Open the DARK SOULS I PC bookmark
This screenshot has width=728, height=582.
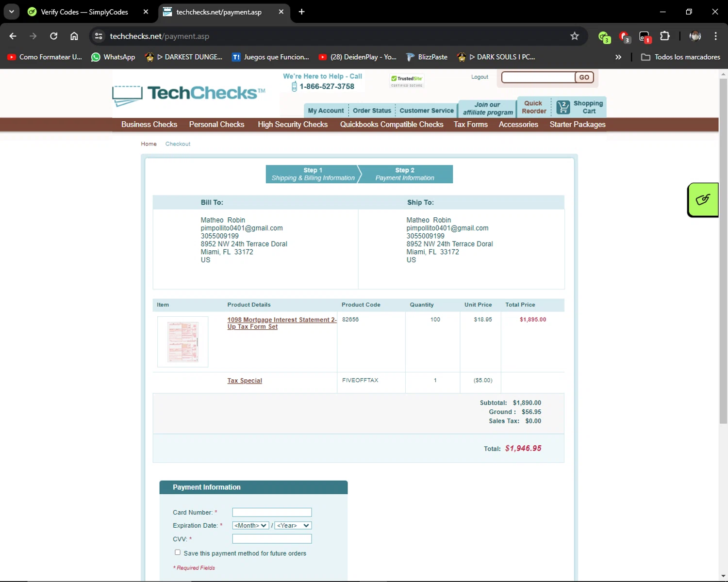click(496, 57)
